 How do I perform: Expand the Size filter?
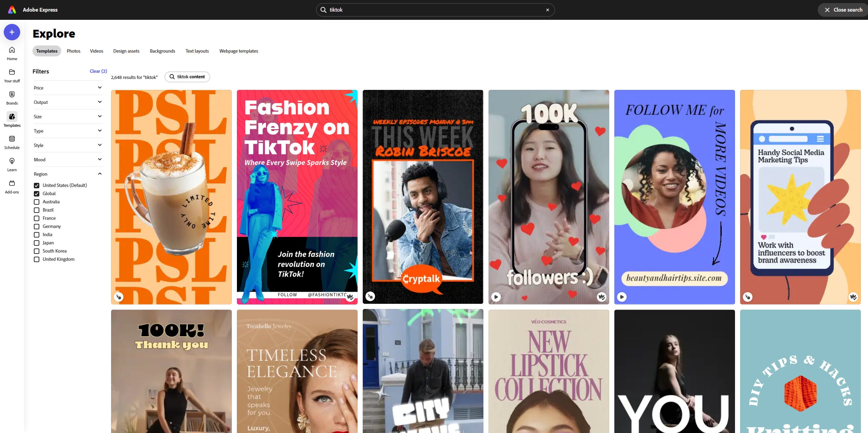tap(68, 117)
